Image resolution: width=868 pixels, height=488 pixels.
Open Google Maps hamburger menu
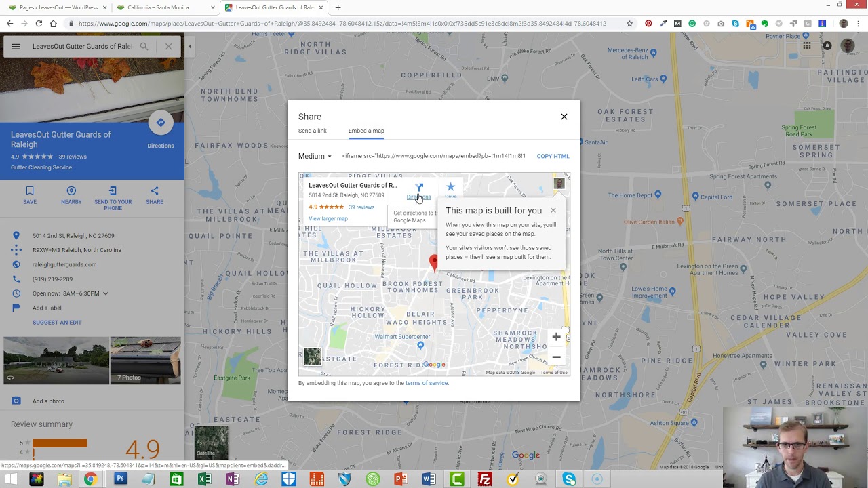[x=16, y=47]
